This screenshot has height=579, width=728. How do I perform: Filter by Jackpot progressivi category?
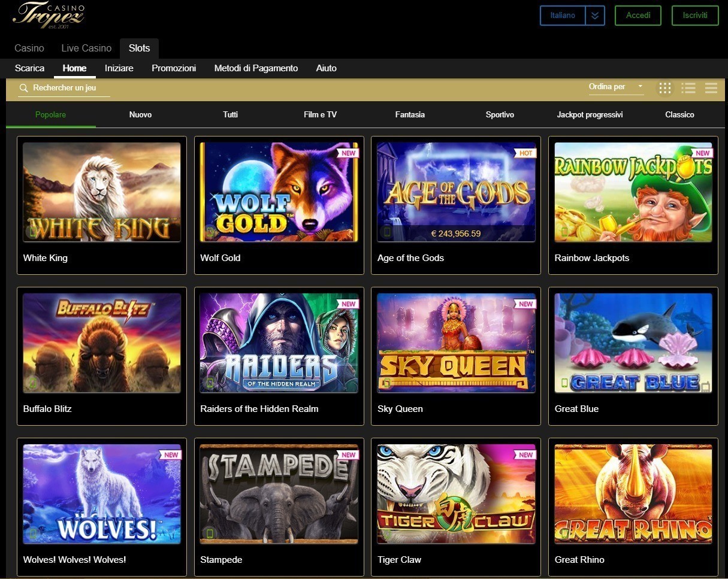click(x=590, y=114)
